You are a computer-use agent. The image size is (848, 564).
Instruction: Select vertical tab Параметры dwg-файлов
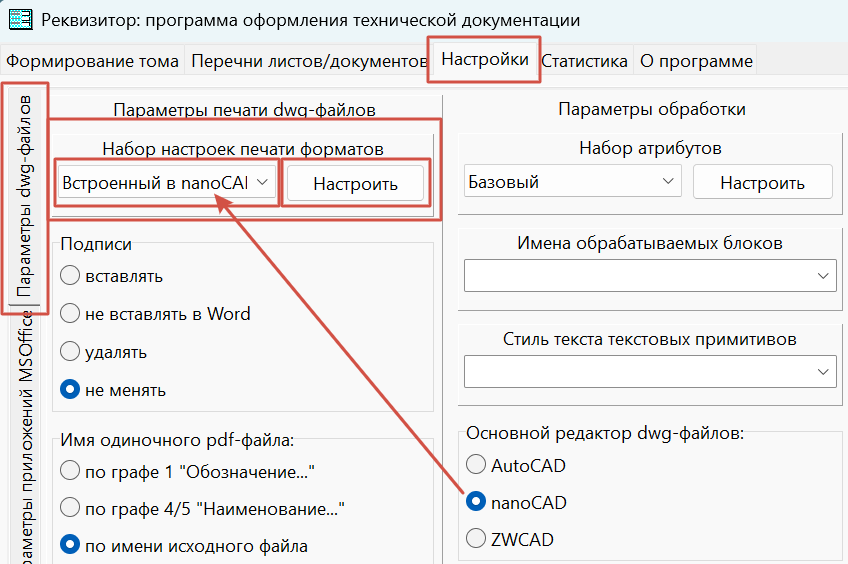(24, 196)
